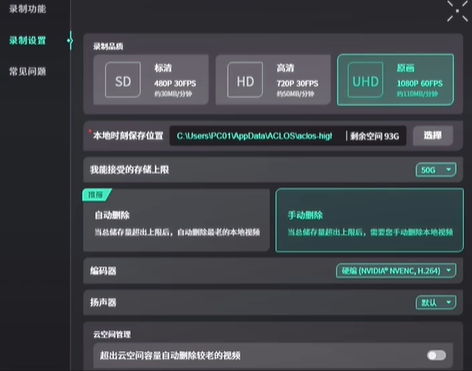Select the 自动删除 option card

coord(176,220)
